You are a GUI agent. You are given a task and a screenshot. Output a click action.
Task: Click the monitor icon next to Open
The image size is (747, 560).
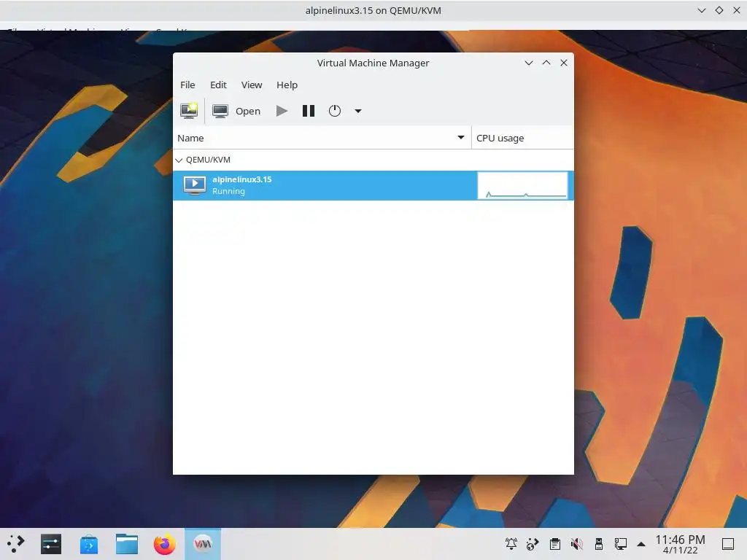point(220,111)
